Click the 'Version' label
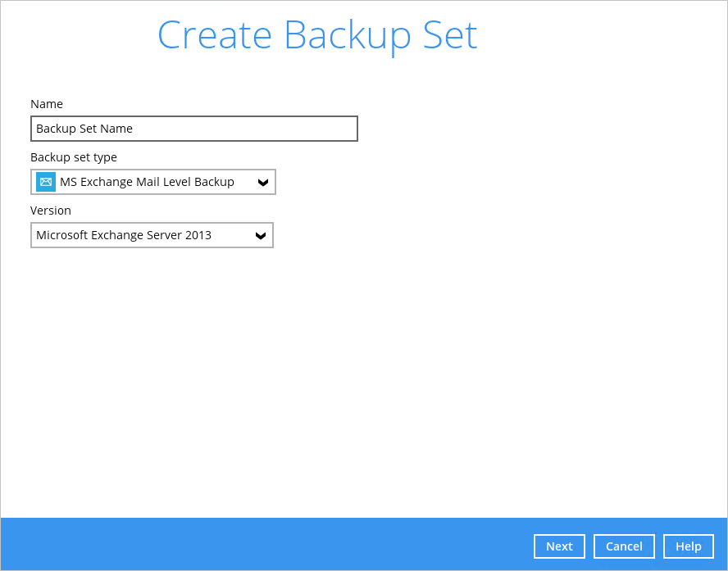 point(51,211)
